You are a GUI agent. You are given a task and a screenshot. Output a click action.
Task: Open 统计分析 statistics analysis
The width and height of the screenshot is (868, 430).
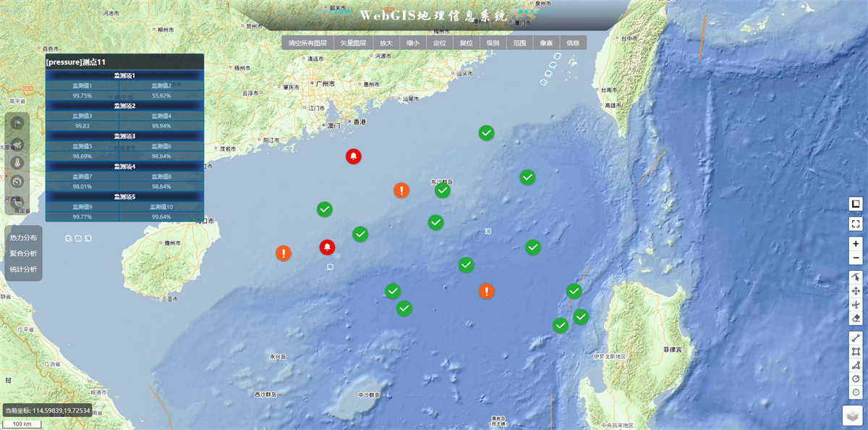point(23,269)
